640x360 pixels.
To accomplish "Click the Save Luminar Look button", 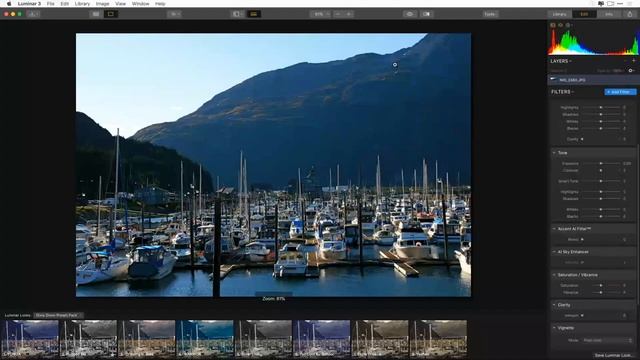I will 612,355.
